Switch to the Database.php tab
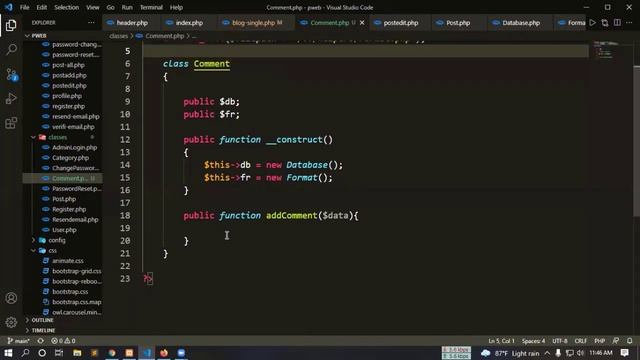Viewport: 640px width, 360px height. [x=520, y=23]
